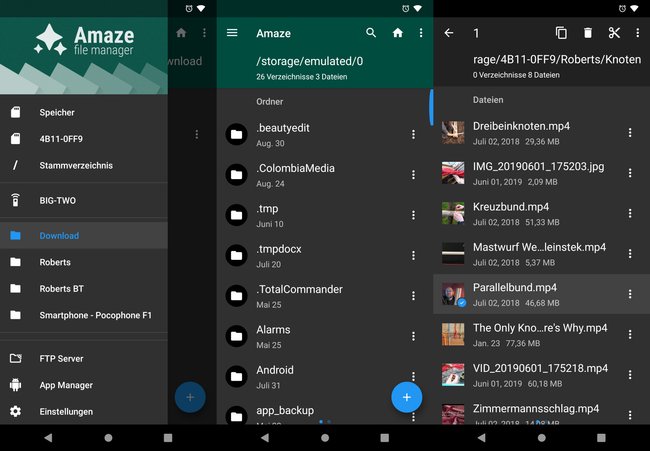Viewport: 650px width, 451px height.
Task: Select the Download bookmark
Action: pos(84,235)
